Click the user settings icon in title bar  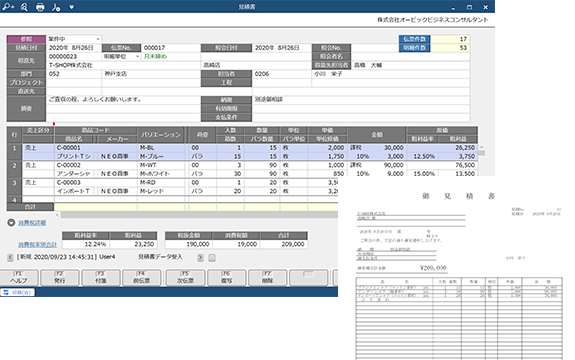(56, 7)
